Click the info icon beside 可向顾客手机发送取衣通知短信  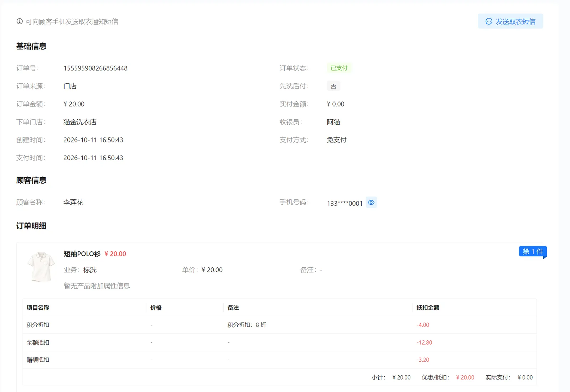click(x=20, y=21)
